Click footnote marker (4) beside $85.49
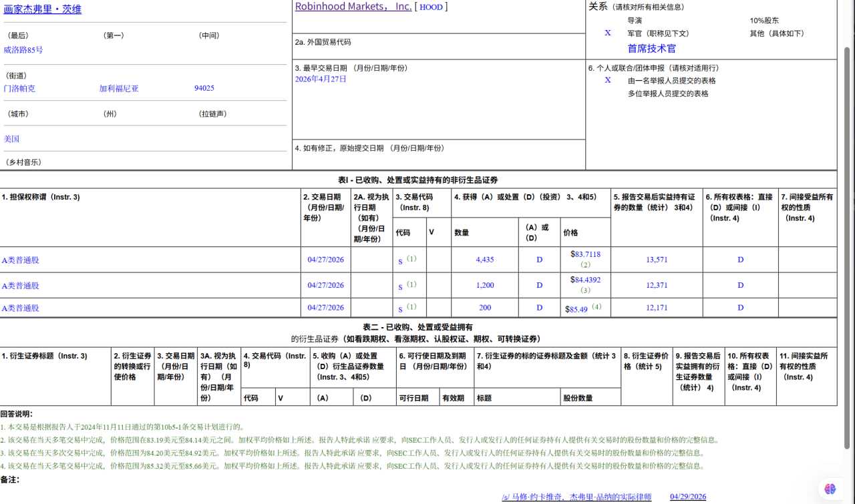 tap(596, 307)
